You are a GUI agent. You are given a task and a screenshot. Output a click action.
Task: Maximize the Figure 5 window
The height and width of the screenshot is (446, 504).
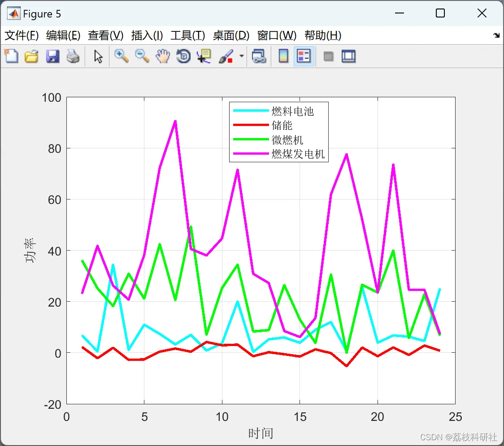tap(440, 13)
